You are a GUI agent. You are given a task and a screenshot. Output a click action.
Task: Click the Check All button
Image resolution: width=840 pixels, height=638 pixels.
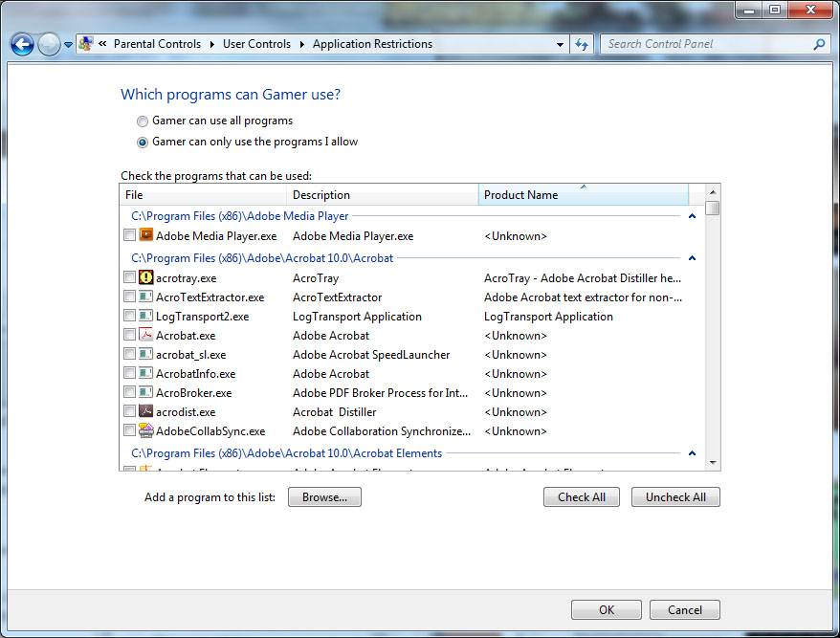click(x=582, y=497)
